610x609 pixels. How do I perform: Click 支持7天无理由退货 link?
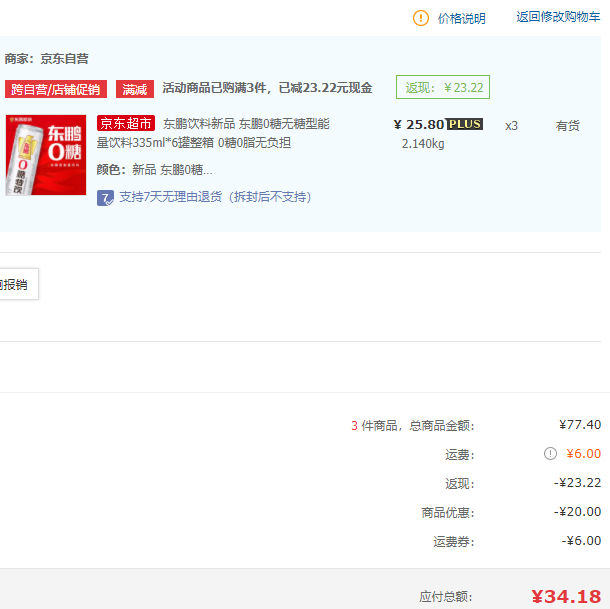[x=215, y=197]
